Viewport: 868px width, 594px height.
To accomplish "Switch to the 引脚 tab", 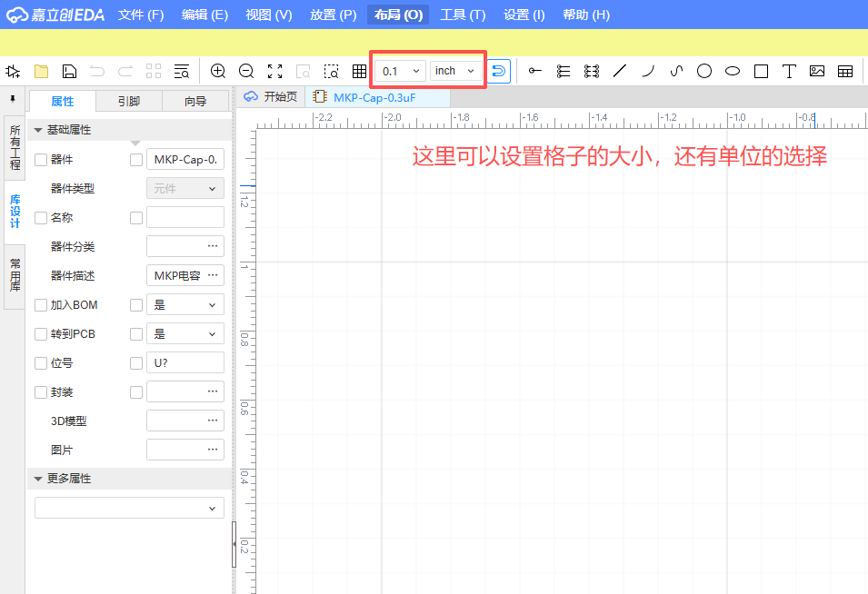I will pos(128,101).
